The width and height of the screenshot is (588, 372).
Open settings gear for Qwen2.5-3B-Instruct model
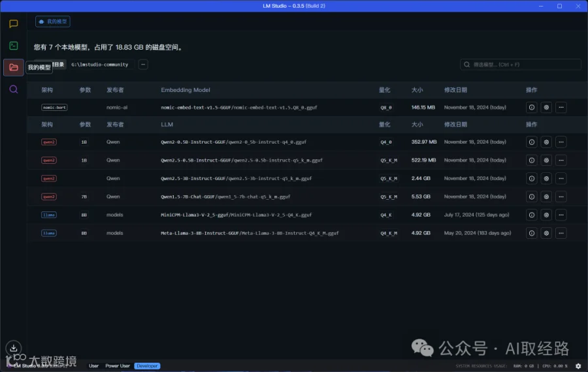click(x=546, y=178)
